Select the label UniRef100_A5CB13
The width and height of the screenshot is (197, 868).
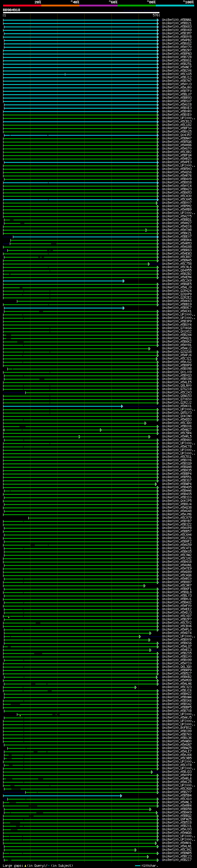point(177,121)
